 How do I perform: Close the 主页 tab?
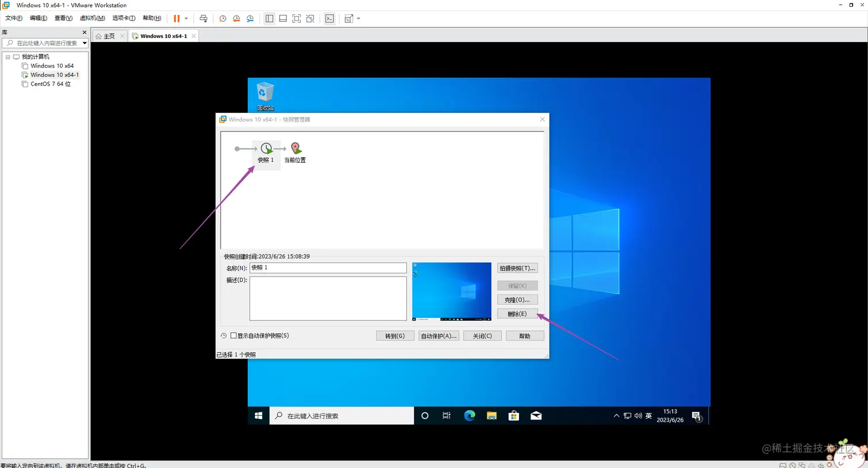pos(122,36)
